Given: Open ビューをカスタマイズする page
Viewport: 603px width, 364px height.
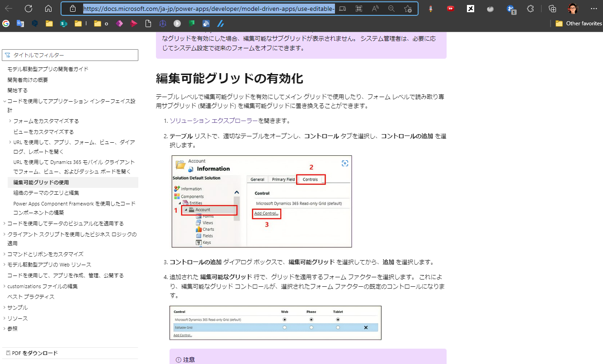Looking at the screenshot, I should [43, 132].
